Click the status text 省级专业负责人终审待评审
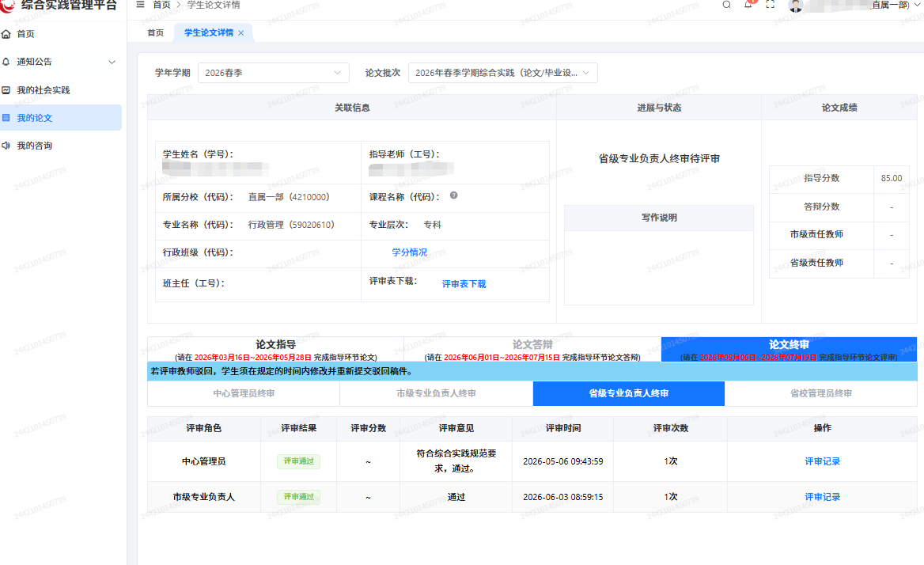 point(659,158)
